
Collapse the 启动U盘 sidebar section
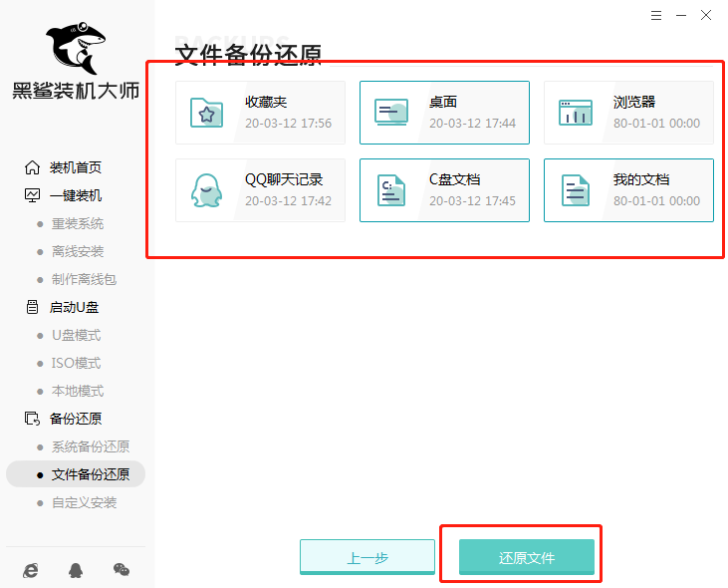74,307
